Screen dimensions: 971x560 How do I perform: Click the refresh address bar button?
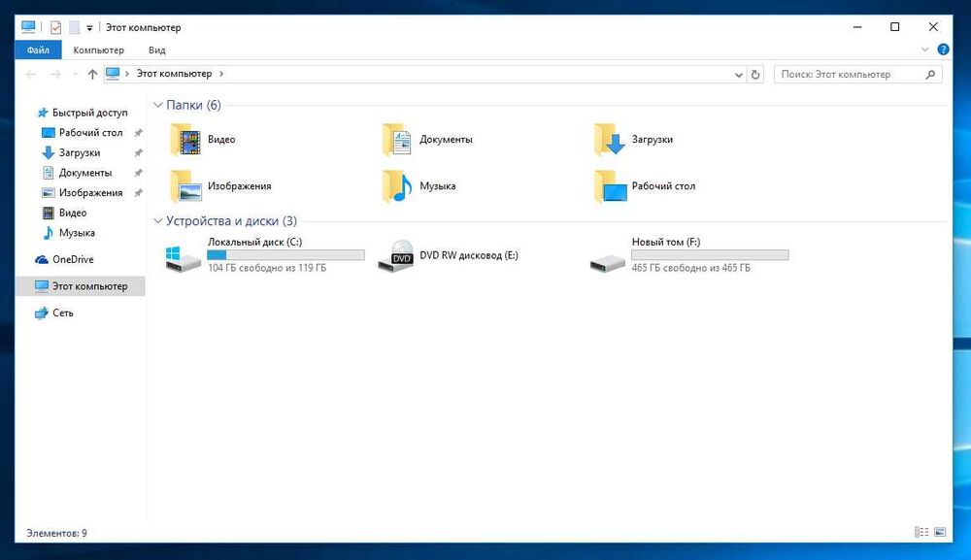pos(755,75)
